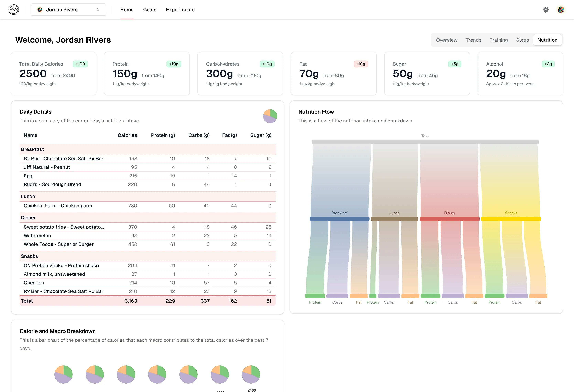Go to the Goals menu item

tap(150, 10)
